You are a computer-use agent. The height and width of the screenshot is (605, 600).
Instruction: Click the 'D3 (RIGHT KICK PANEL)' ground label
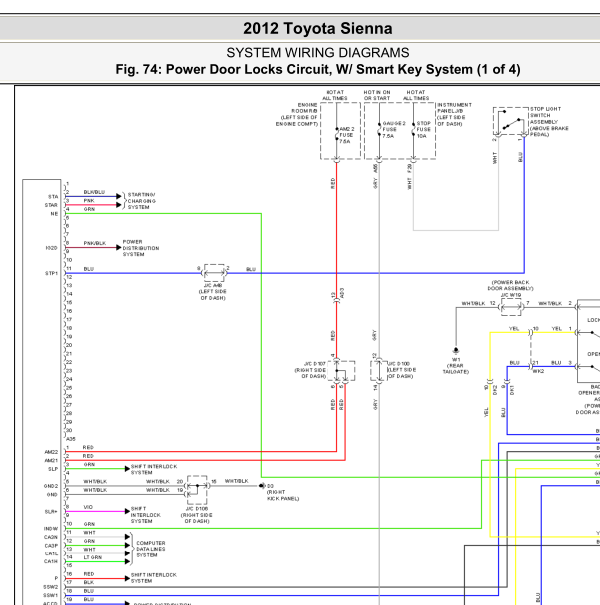(x=283, y=492)
